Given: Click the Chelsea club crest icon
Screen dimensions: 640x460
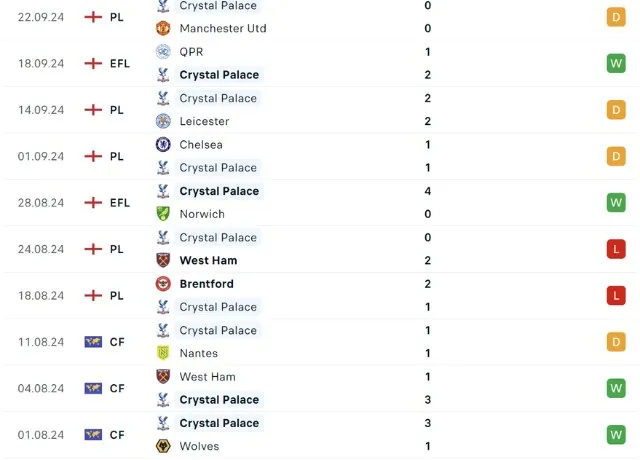Looking at the screenshot, I should (163, 144).
